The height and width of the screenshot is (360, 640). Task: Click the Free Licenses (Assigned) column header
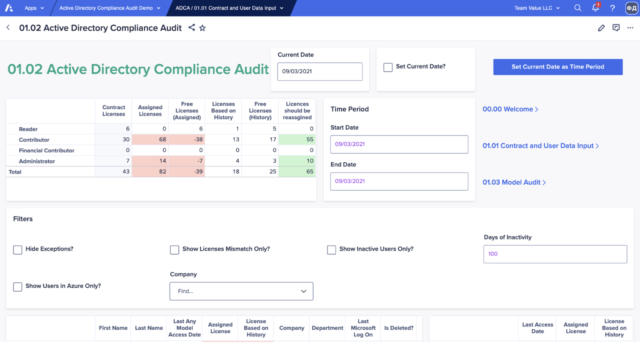(187, 111)
